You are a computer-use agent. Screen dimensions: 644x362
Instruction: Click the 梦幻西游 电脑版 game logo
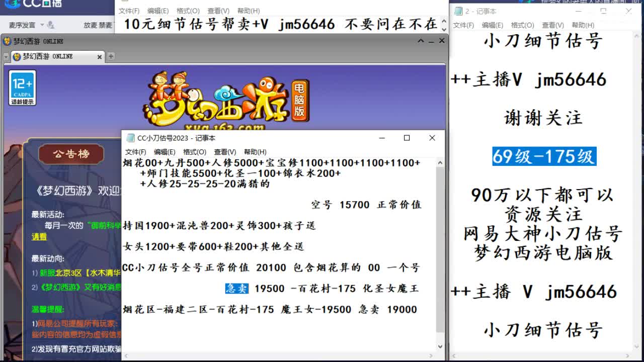tap(226, 101)
